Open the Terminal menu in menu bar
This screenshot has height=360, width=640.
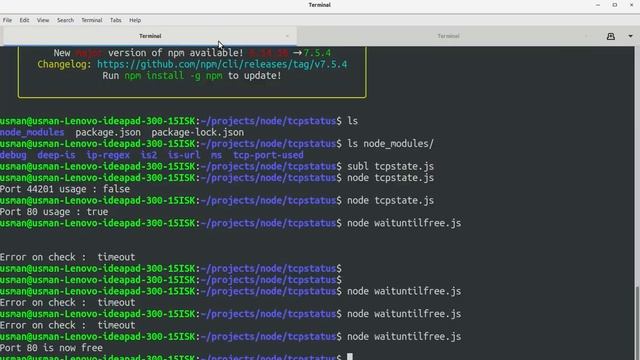click(91, 20)
